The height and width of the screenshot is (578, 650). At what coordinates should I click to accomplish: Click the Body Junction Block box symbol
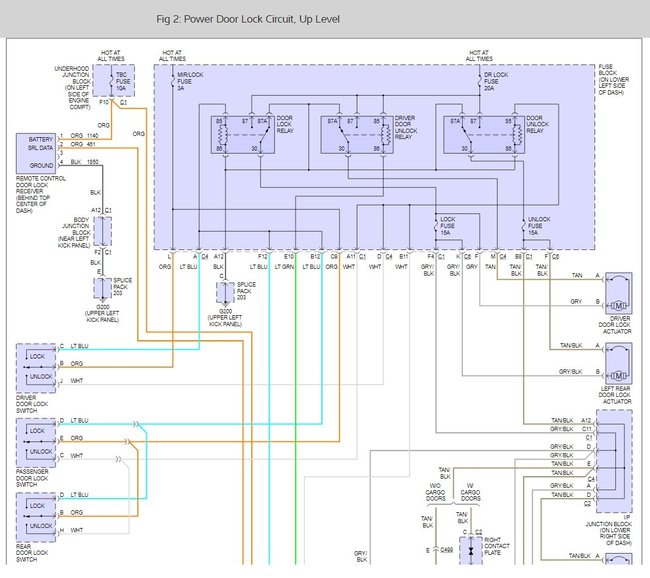click(102, 231)
